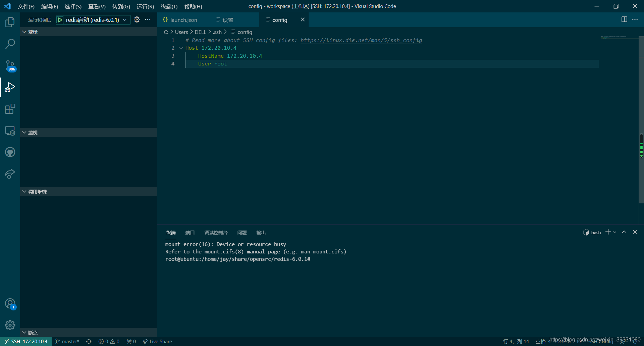The image size is (644, 346).
Task: Switch to the 终端 panel tab
Action: click(x=171, y=233)
